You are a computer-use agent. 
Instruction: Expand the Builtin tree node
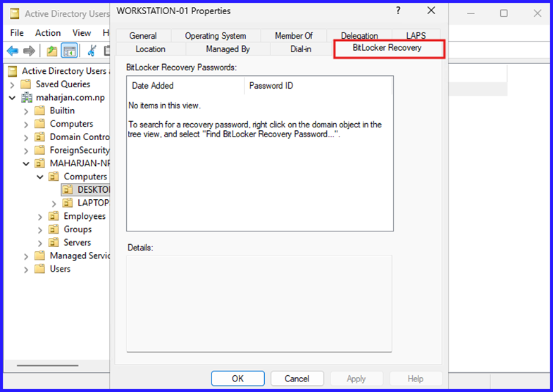[x=26, y=111]
